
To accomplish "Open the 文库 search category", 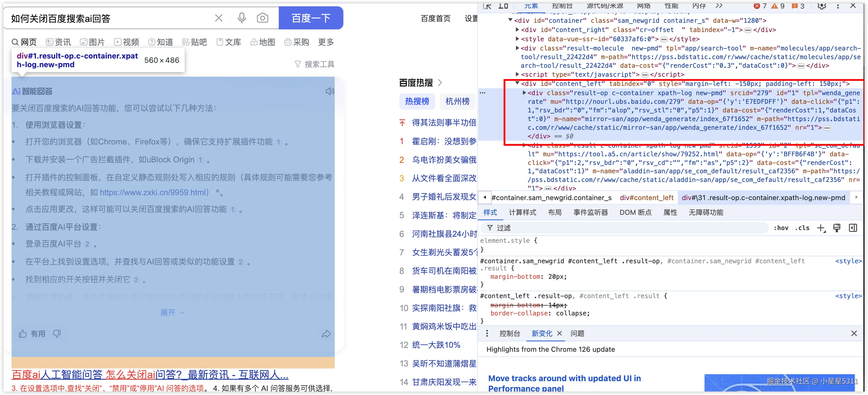I will (229, 42).
